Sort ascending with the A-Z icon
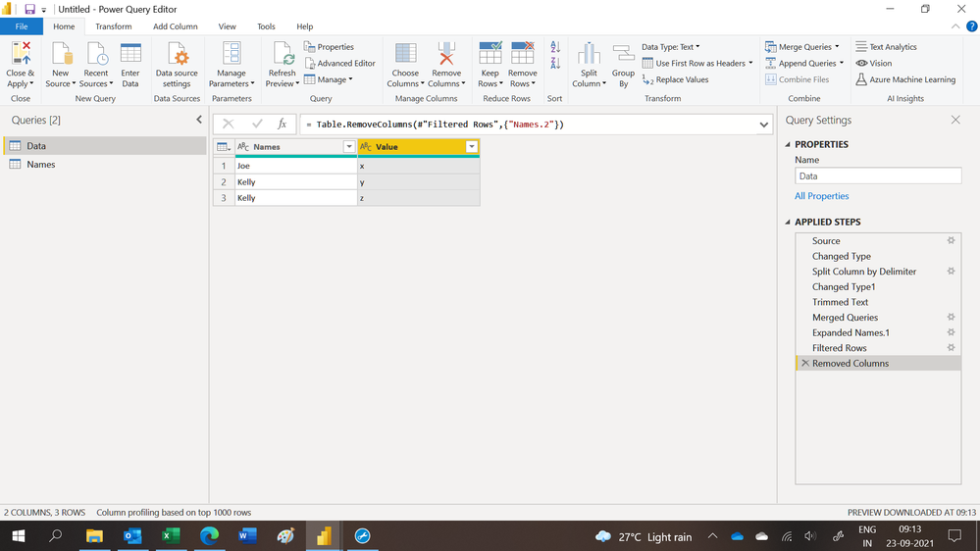Screen dimensions: 980x551 point(555,47)
